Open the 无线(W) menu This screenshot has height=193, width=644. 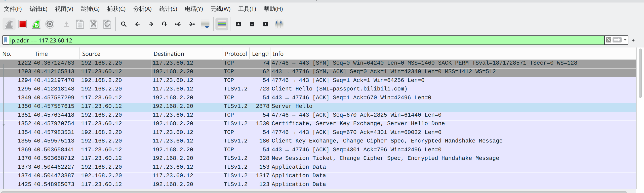coord(220,9)
